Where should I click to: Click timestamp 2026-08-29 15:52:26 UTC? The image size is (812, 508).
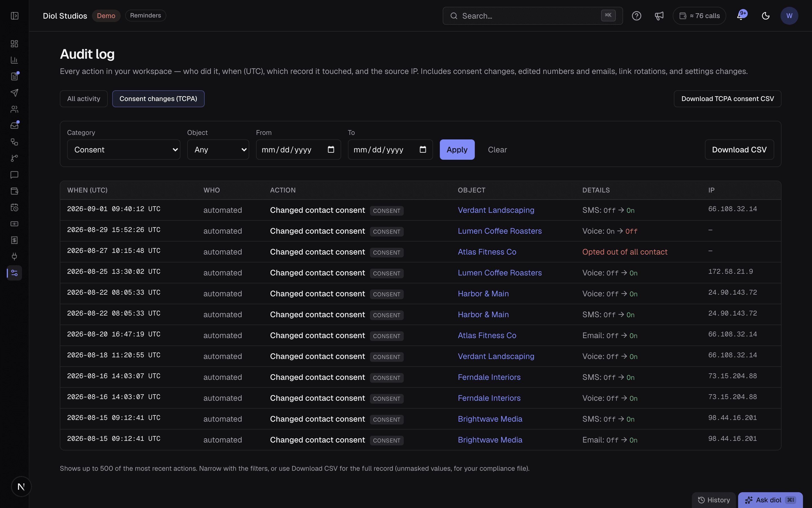113,230
